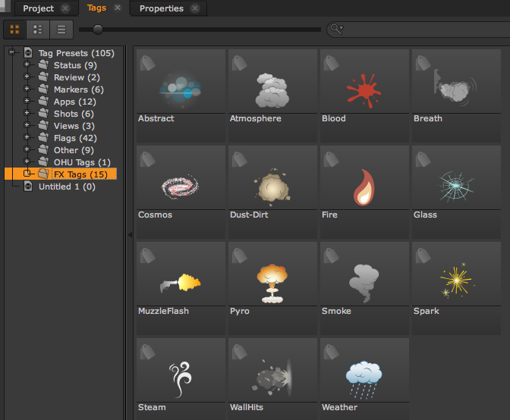Expand the Status folder in tree
Viewport: 510px width, 420px height.
coord(27,65)
